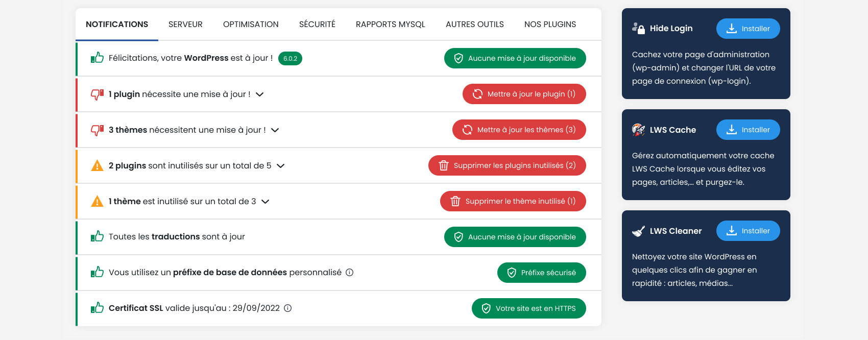Image resolution: width=868 pixels, height=340 pixels.
Task: Click the refresh icon in Mettre à jour le plugin
Action: [477, 94]
